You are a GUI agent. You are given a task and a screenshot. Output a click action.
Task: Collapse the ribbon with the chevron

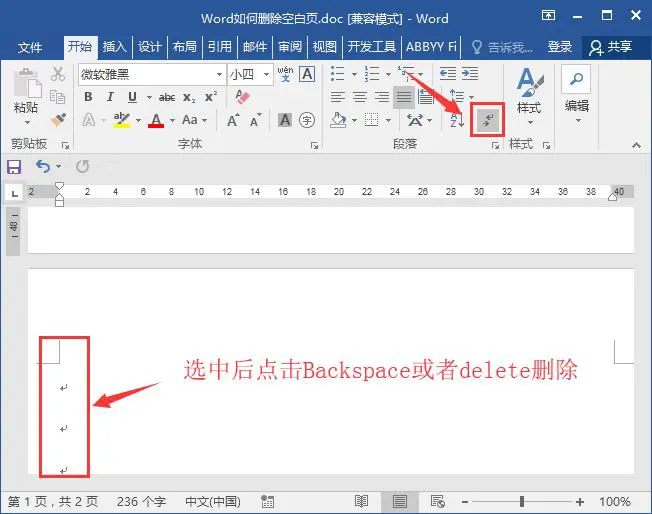click(636, 145)
